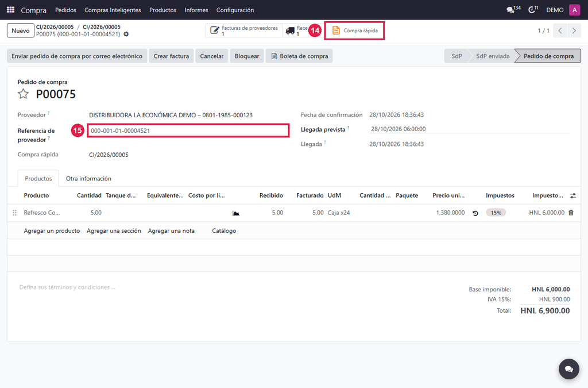
Task: Click Crear factura
Action: click(x=171, y=56)
